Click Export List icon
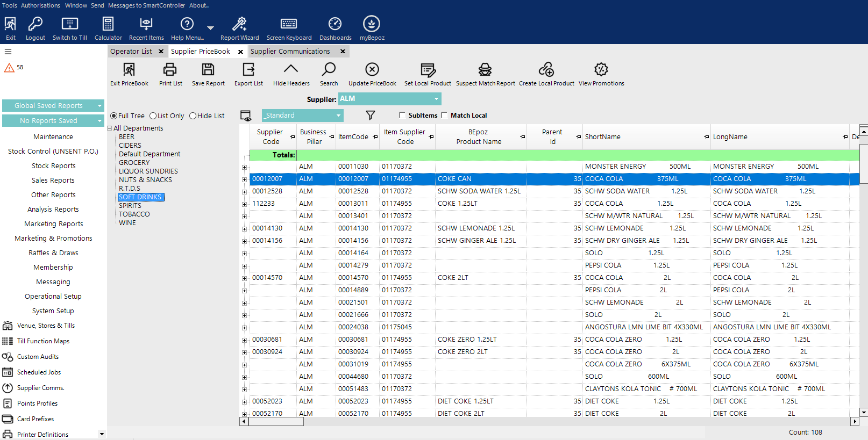The height and width of the screenshot is (440, 868). point(248,69)
